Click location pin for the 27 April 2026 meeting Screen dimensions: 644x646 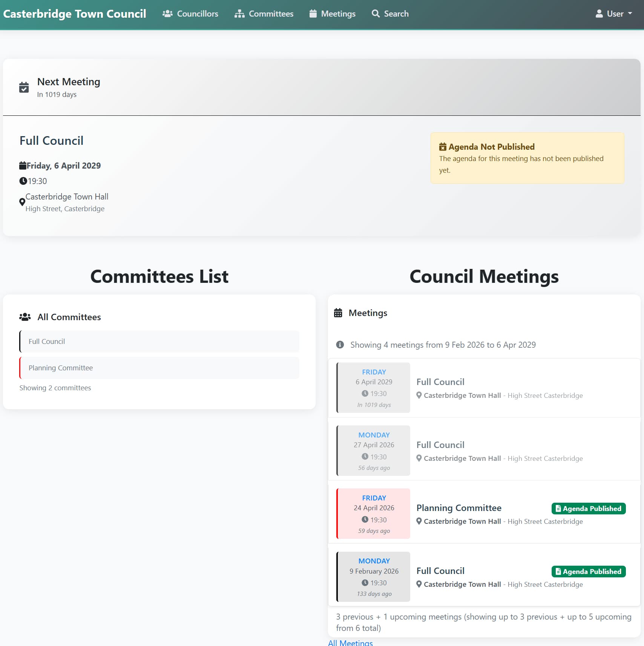click(419, 459)
